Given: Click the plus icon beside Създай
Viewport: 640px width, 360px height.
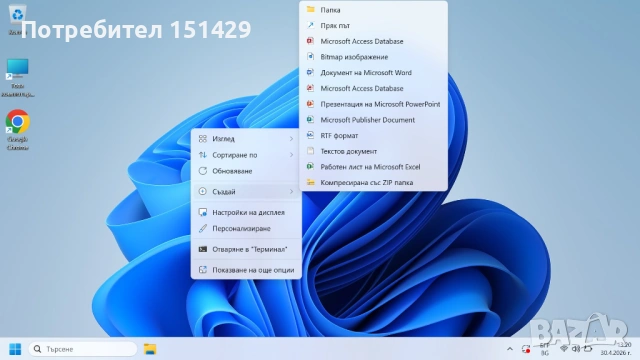Looking at the screenshot, I should point(202,191).
